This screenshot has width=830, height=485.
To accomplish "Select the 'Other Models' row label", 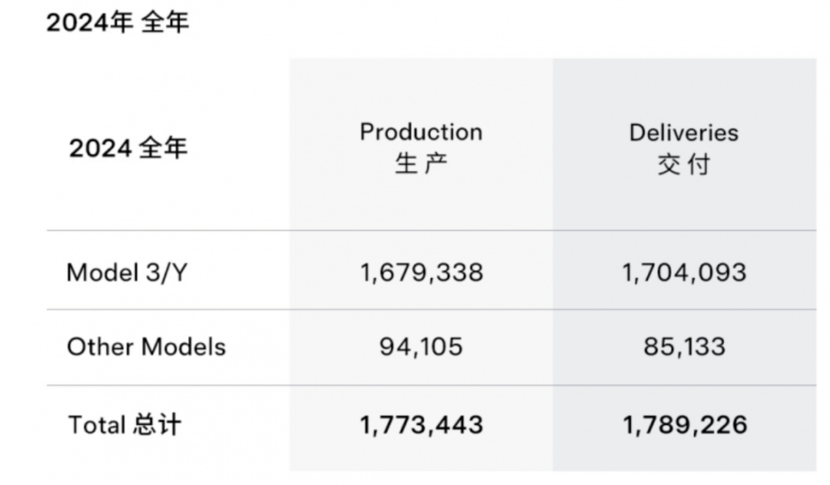I will (x=147, y=347).
